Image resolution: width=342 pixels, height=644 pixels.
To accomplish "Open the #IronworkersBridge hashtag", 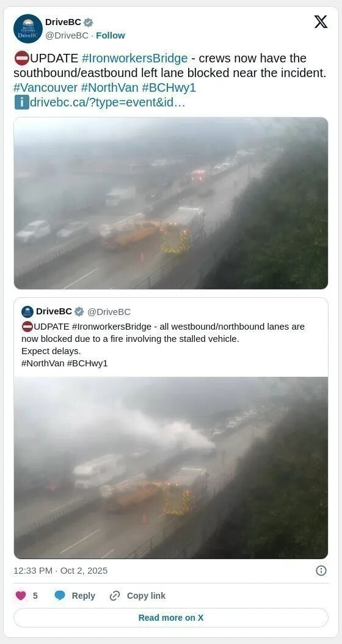I will tap(134, 58).
